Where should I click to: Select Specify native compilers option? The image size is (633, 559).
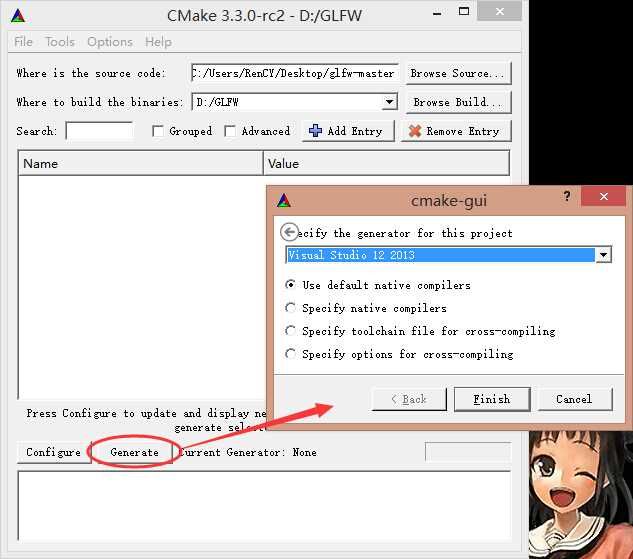click(x=290, y=308)
